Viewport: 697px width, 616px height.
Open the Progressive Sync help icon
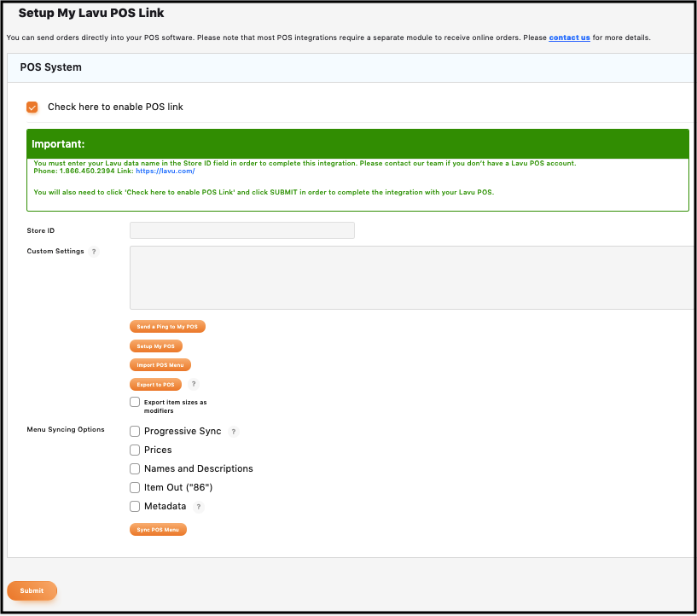pyautogui.click(x=233, y=431)
